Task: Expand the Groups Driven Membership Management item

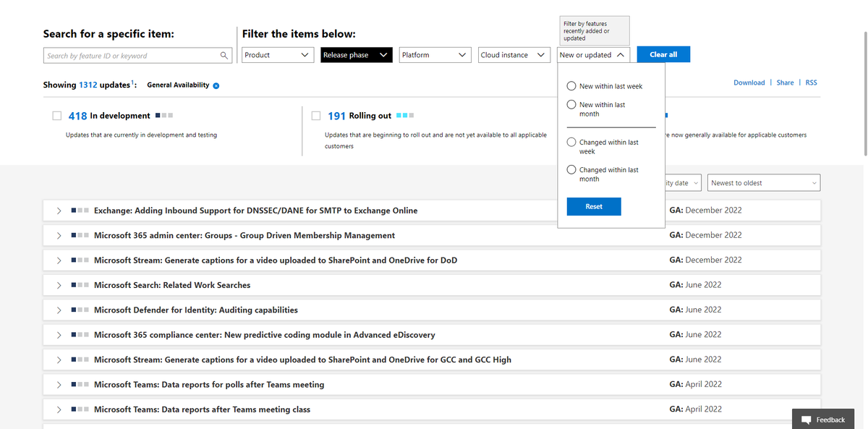Action: click(59, 236)
